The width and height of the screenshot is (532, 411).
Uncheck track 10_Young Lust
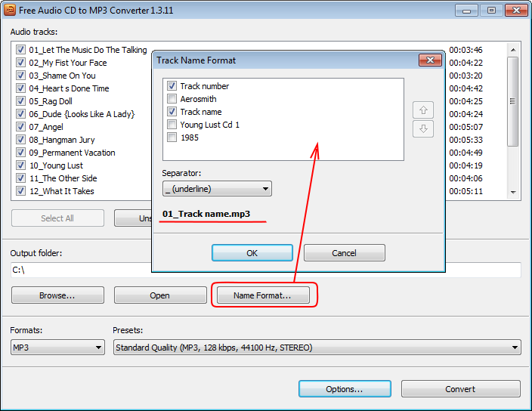[20, 165]
